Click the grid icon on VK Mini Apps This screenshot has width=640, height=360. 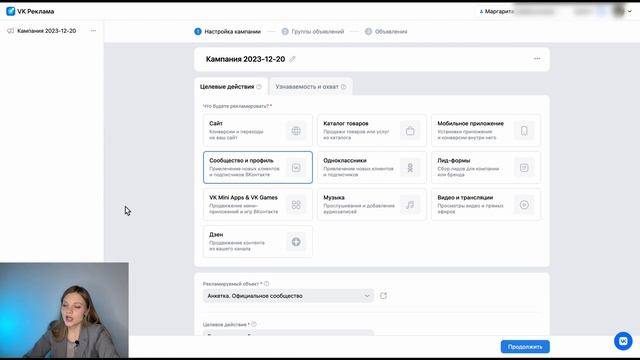296,204
